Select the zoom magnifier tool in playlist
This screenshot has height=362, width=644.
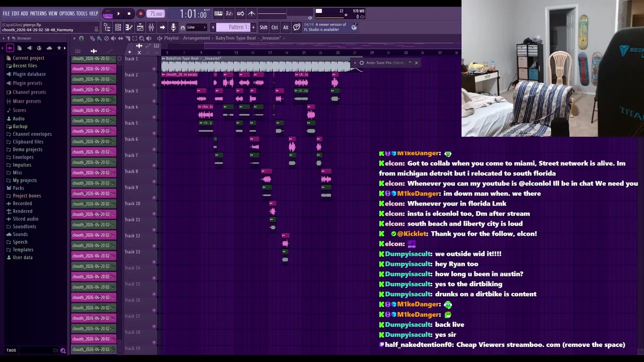coord(141,38)
